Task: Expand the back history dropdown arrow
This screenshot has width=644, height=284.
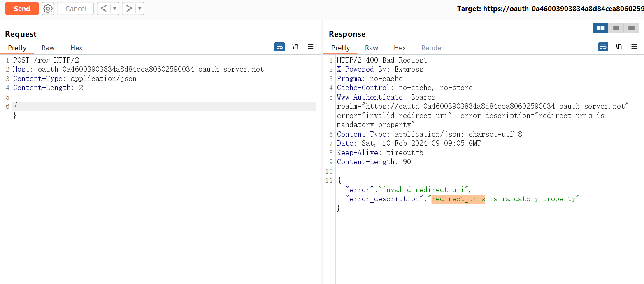Action: 114,9
